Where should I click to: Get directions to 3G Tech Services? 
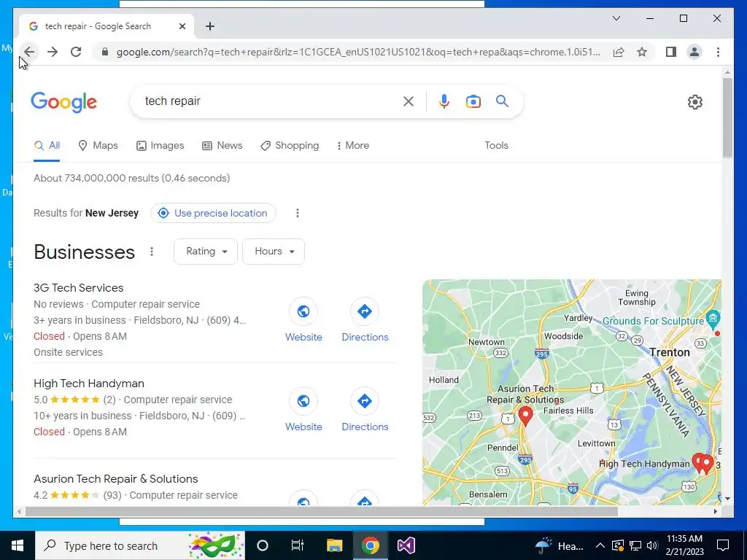click(365, 311)
